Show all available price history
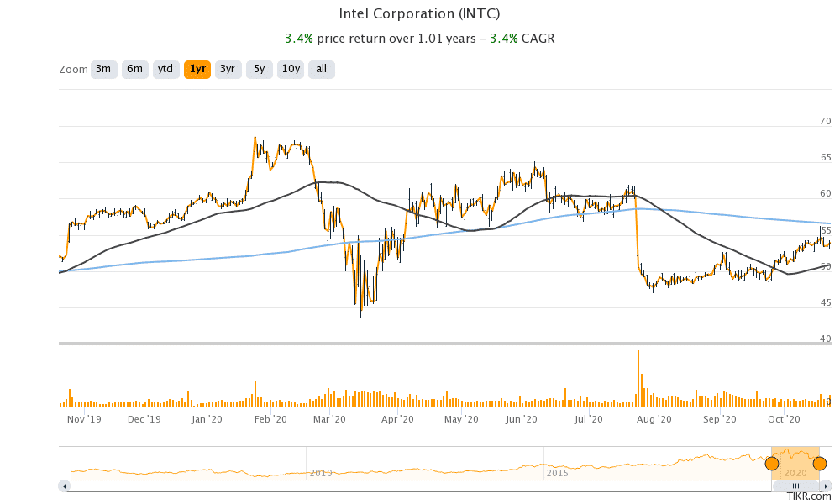 322,69
